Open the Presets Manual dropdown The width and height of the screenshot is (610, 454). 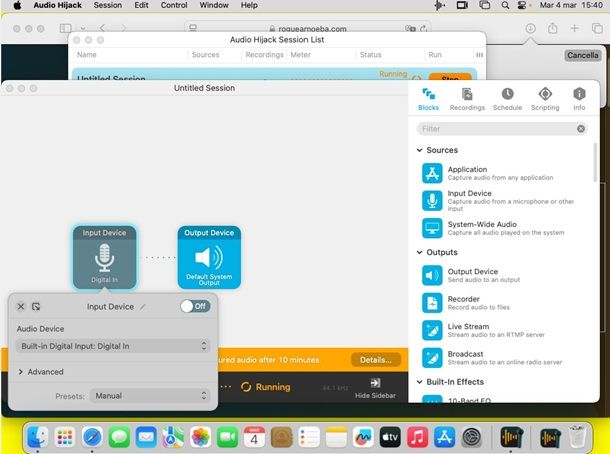(x=150, y=396)
